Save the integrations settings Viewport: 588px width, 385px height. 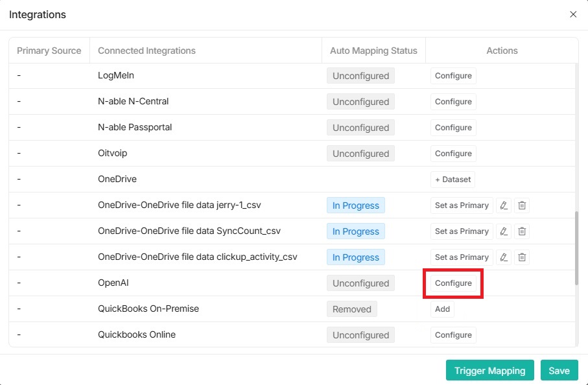coord(559,370)
